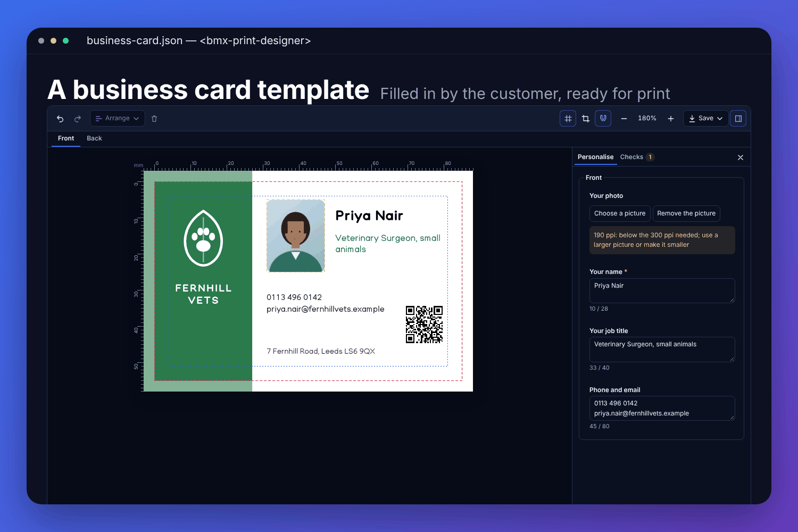The width and height of the screenshot is (798, 532).
Task: Zoom in with the plus icon
Action: click(x=671, y=119)
